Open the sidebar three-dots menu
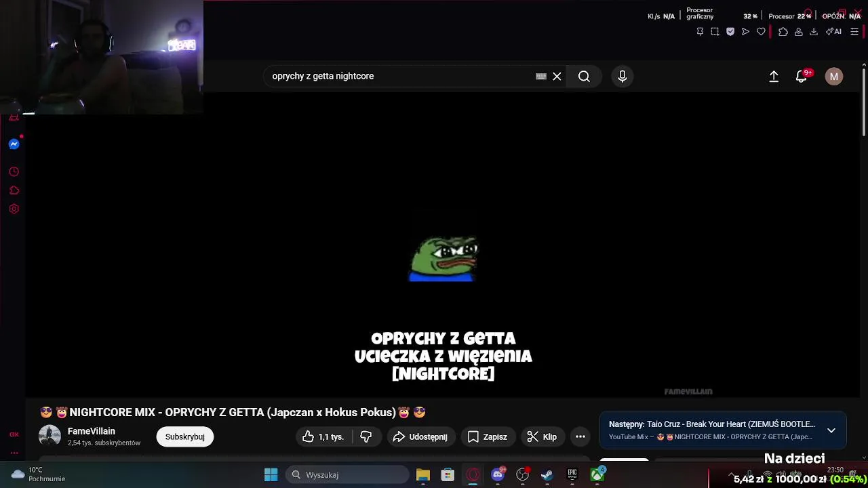Screen dimensions: 868x488 pyautogui.click(x=14, y=453)
